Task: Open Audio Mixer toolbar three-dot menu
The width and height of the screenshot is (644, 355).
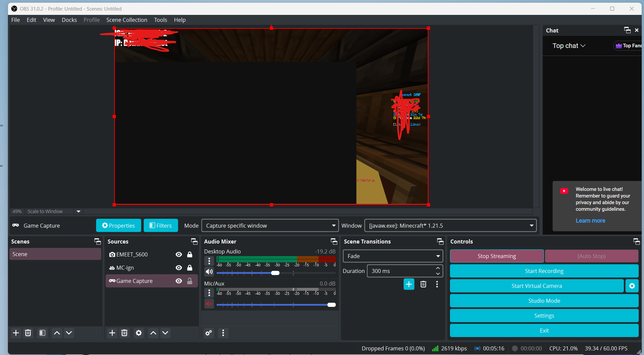Action: [223, 333]
